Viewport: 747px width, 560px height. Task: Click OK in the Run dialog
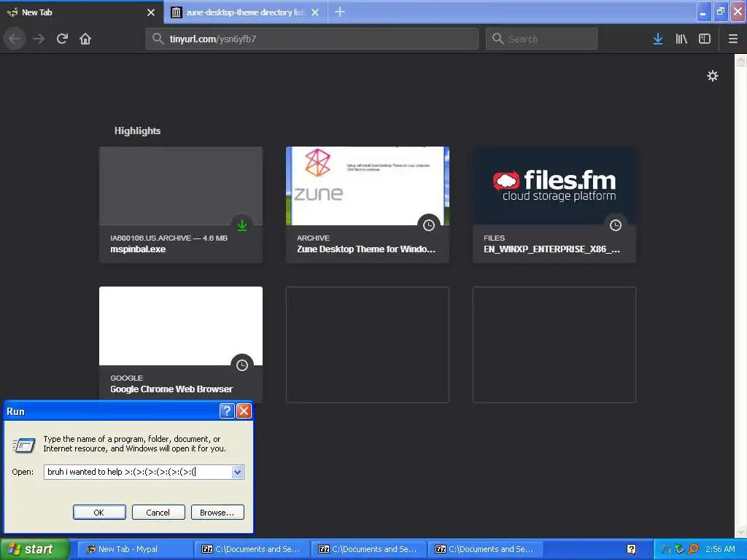click(99, 513)
